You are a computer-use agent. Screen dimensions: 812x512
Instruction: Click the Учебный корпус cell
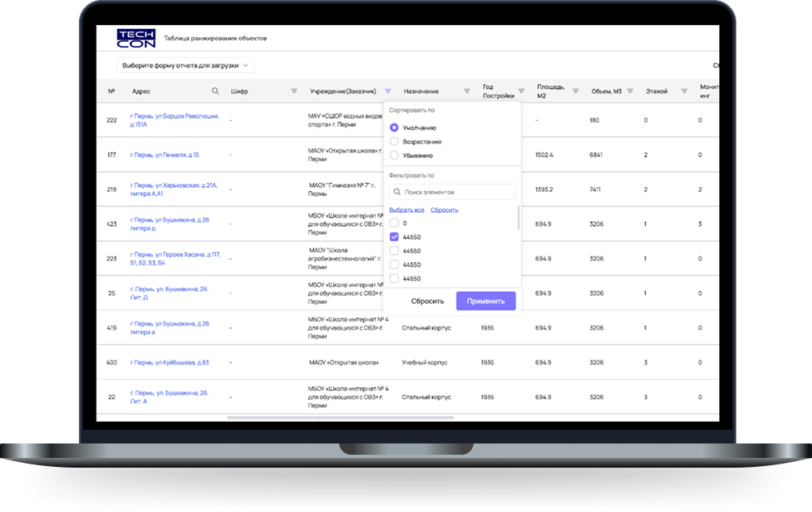point(425,363)
